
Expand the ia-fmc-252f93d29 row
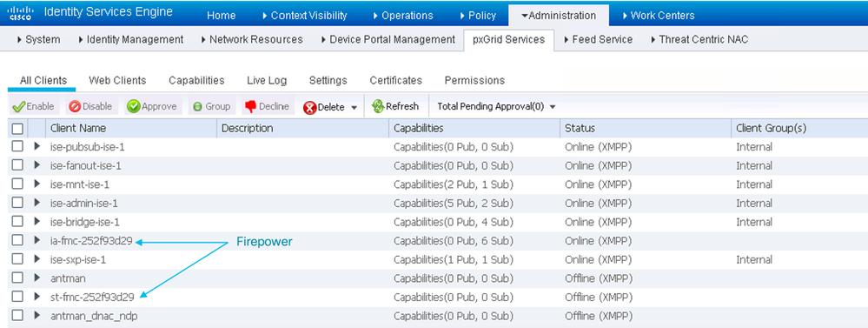37,240
